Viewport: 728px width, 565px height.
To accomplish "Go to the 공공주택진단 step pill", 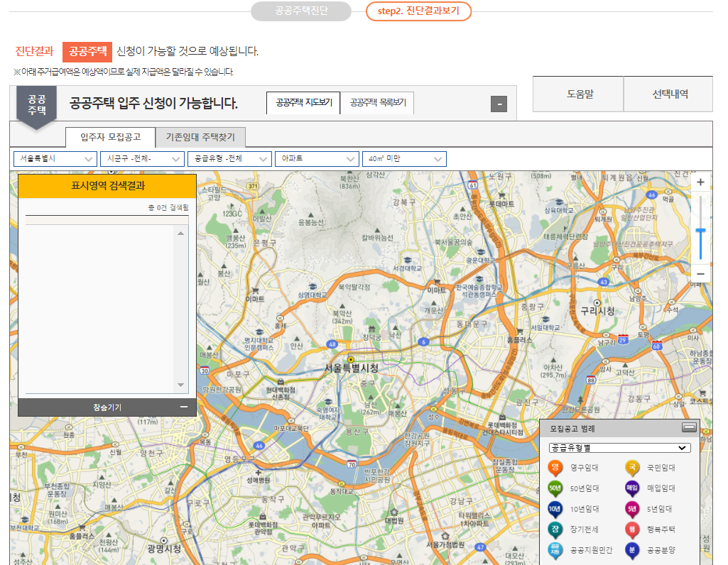I will 301,11.
